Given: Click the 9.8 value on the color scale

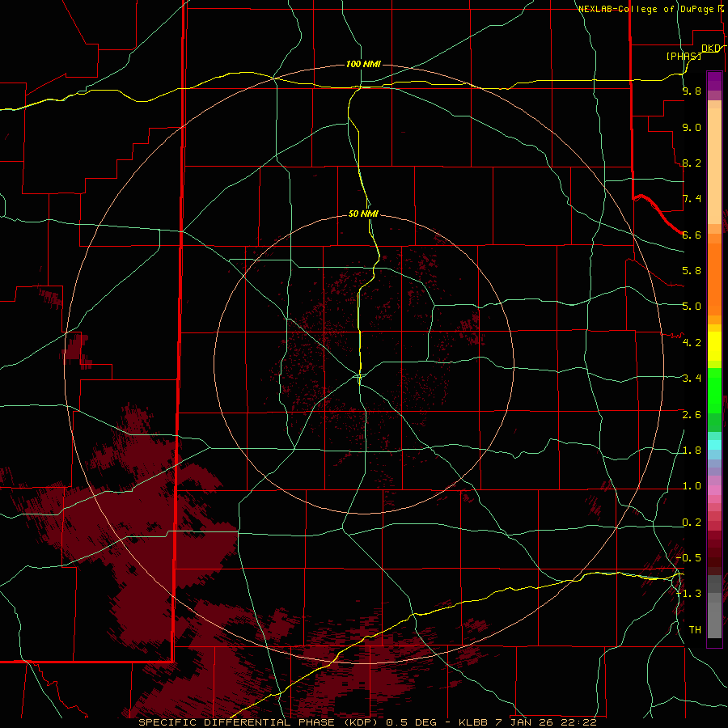Looking at the screenshot, I should coord(692,91).
